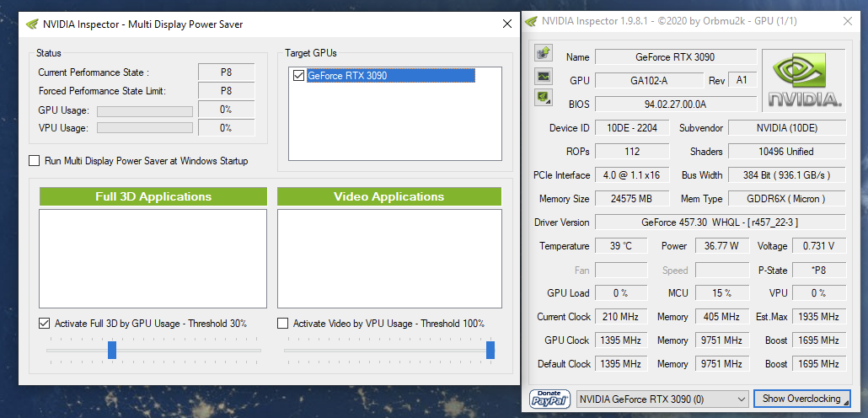Click the Current Clock value 210 MHz

(621, 317)
